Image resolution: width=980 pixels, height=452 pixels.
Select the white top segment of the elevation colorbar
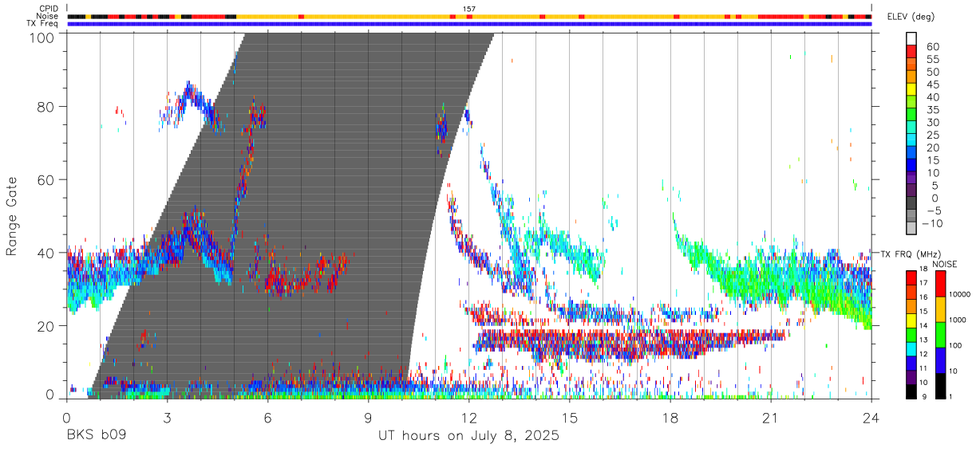coord(911,37)
